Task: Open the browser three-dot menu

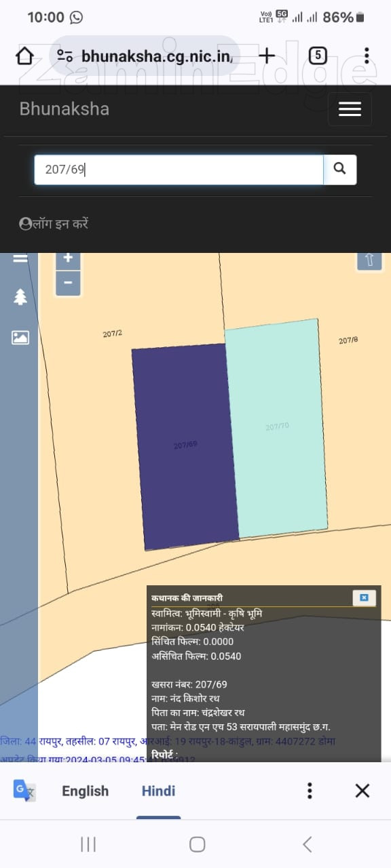Action: (367, 56)
